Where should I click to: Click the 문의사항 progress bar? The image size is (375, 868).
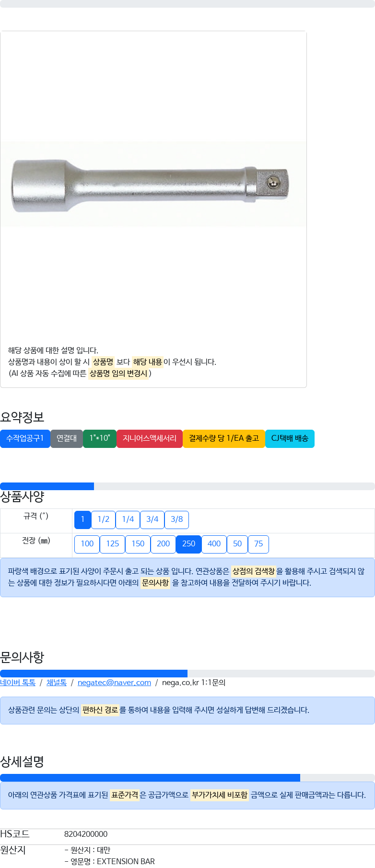pos(187,674)
